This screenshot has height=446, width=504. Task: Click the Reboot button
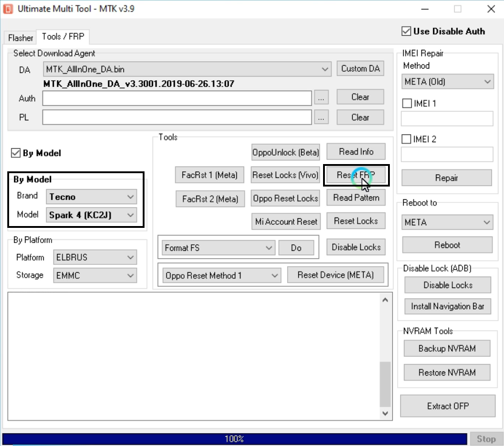[x=448, y=245]
